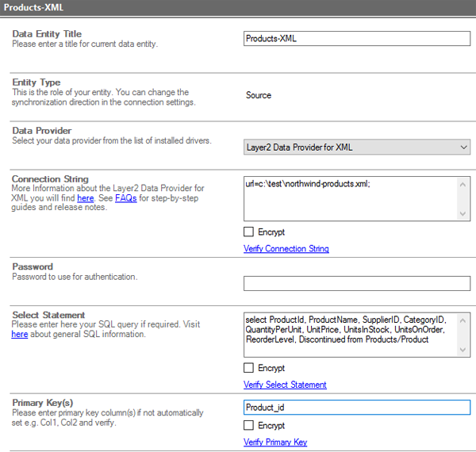Open the 'here' link for XML provider info
The width and height of the screenshot is (476, 452).
(85, 198)
